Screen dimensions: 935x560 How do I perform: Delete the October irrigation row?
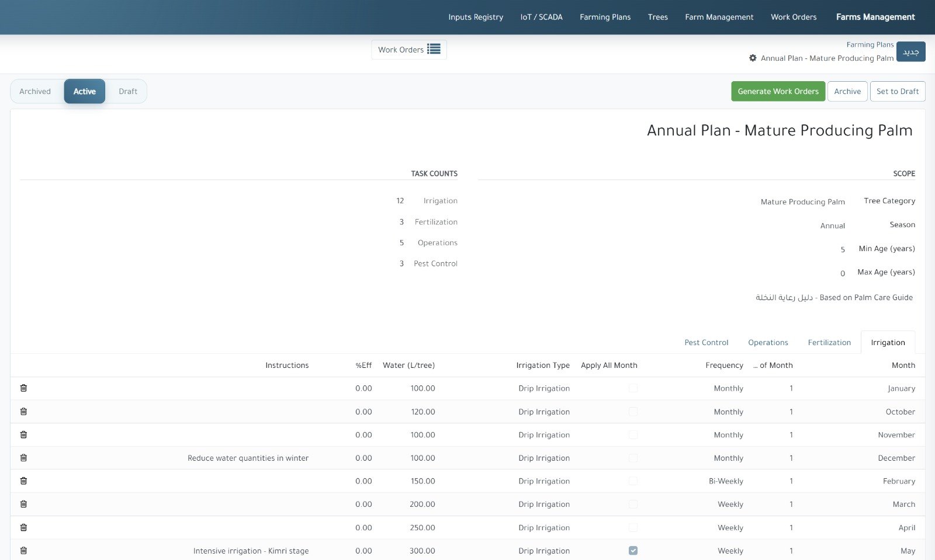pos(23,412)
